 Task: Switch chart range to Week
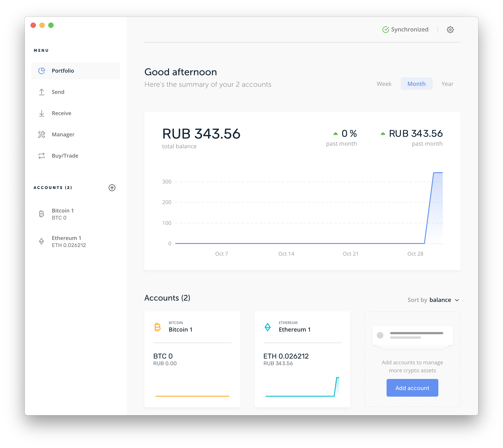[384, 84]
